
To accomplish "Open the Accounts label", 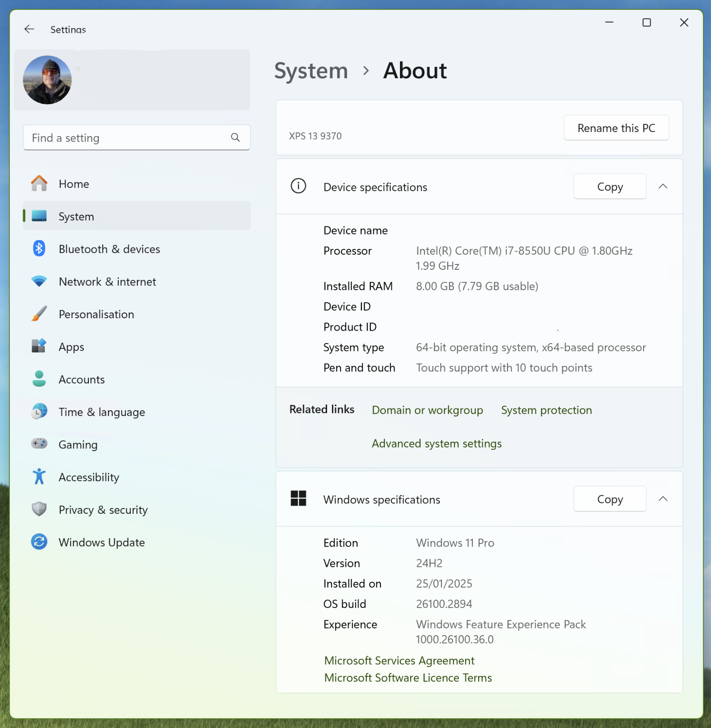I will click(x=82, y=380).
